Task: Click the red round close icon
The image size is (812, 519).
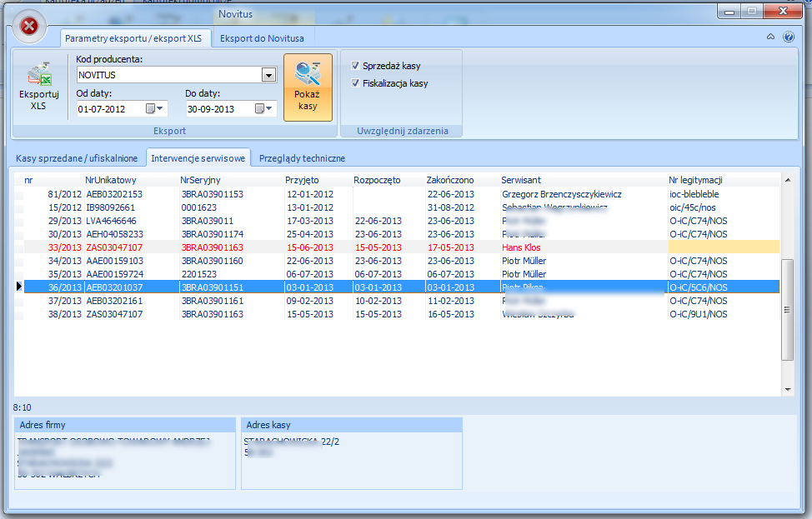Action: tap(29, 26)
